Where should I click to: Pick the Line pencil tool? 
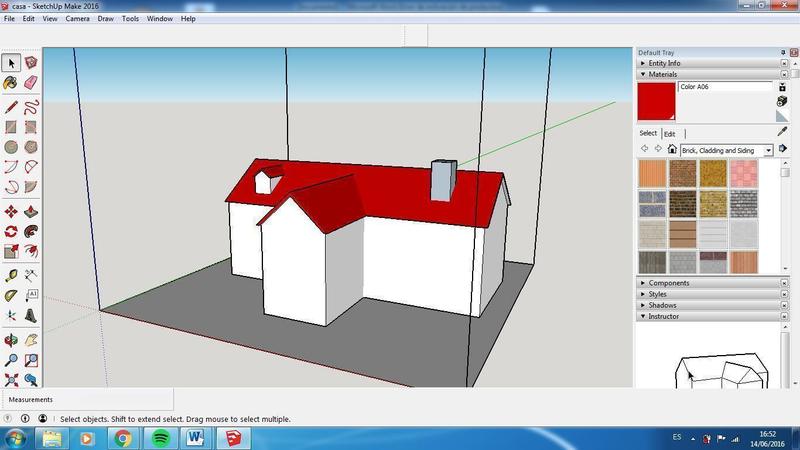(11, 106)
